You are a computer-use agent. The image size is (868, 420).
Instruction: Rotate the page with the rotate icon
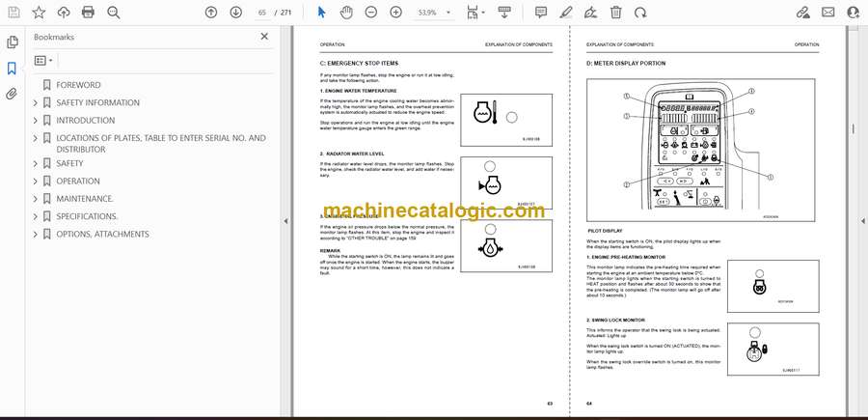point(640,13)
